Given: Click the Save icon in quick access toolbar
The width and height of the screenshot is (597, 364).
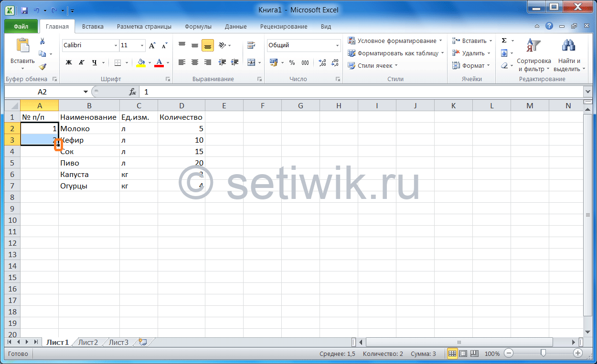Looking at the screenshot, I should (x=24, y=10).
